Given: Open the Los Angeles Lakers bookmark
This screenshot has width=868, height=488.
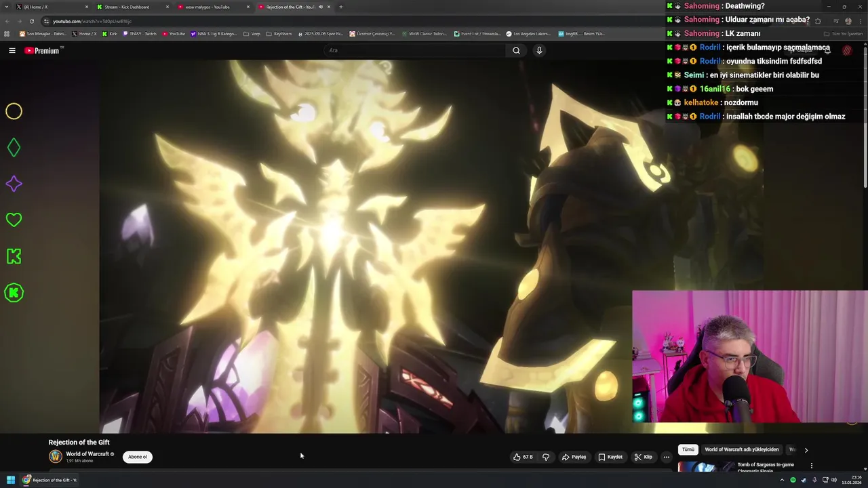Looking at the screenshot, I should pyautogui.click(x=528, y=33).
